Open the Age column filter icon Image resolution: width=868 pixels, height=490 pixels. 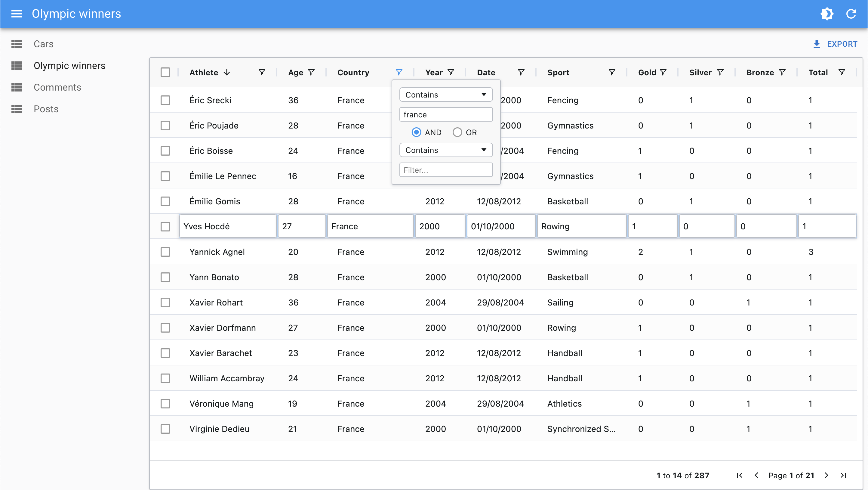click(x=312, y=72)
